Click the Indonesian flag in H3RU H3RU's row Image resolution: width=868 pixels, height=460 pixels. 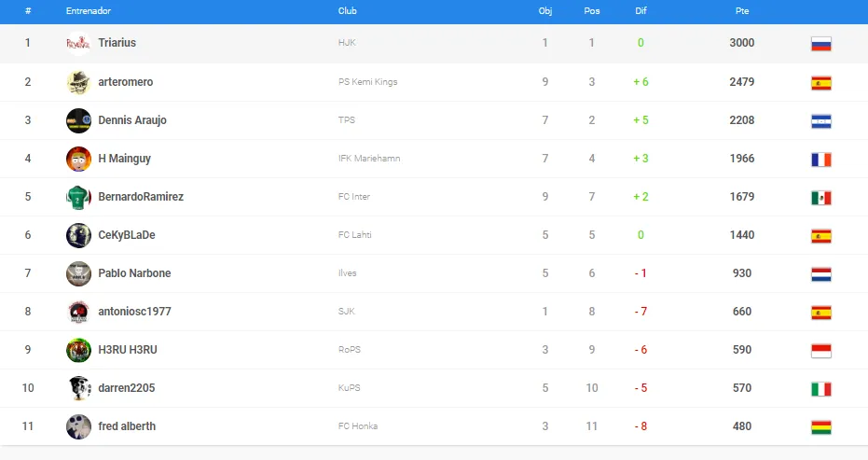click(821, 351)
